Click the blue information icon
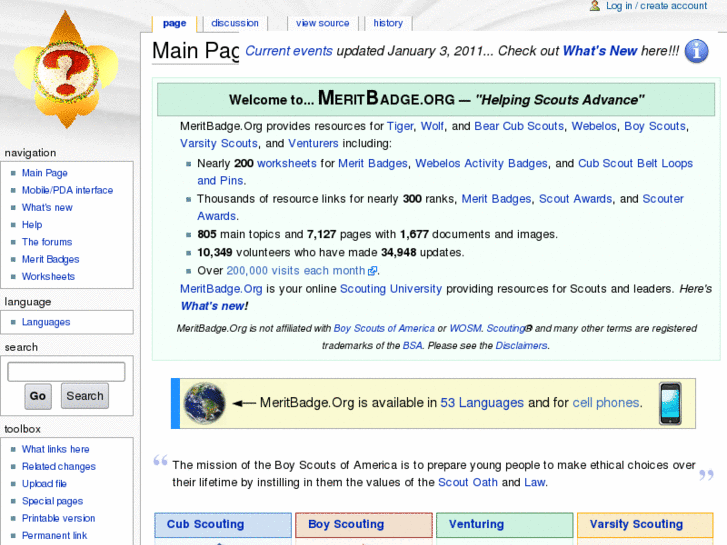727x545 pixels. point(696,51)
